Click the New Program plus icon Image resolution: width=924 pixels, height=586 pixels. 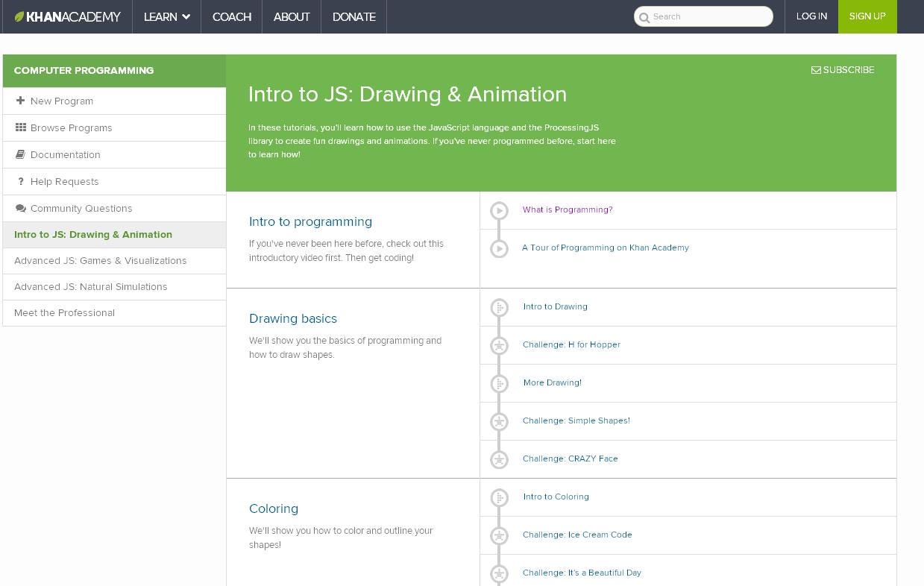point(21,101)
